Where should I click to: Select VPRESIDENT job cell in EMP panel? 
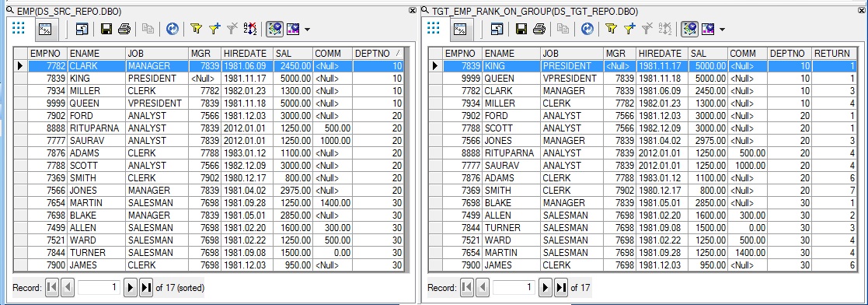157,103
